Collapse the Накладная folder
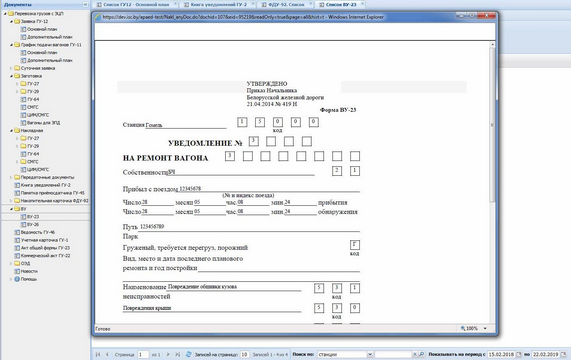571x360 pixels. 11,130
